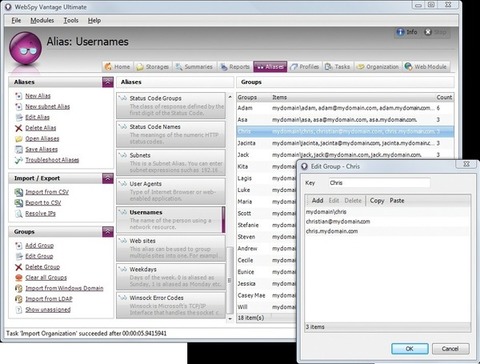This screenshot has width=480, height=364.
Task: Click Add in the Edit Group toolbar
Action: point(317,201)
